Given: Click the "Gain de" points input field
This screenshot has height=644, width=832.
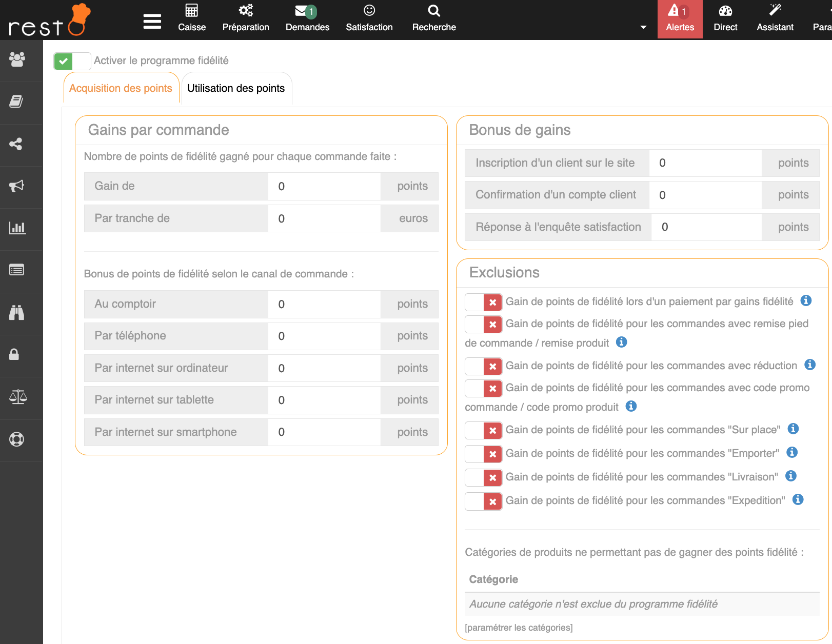Looking at the screenshot, I should click(324, 187).
